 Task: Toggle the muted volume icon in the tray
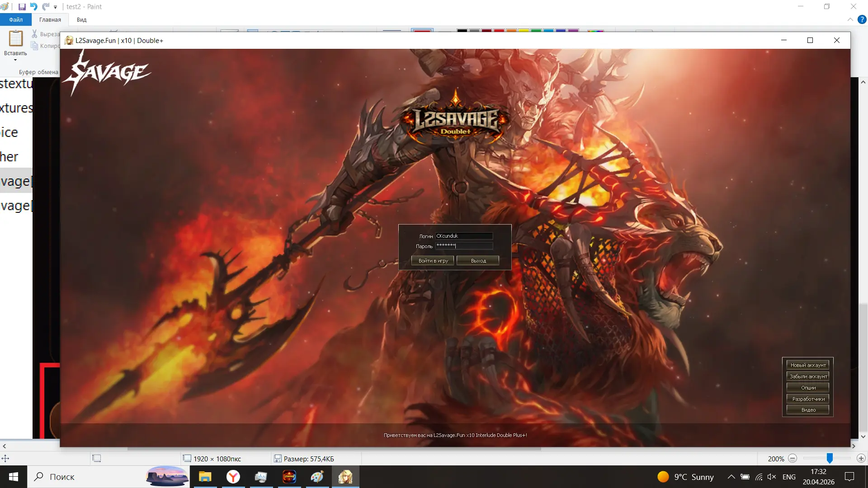point(772,477)
